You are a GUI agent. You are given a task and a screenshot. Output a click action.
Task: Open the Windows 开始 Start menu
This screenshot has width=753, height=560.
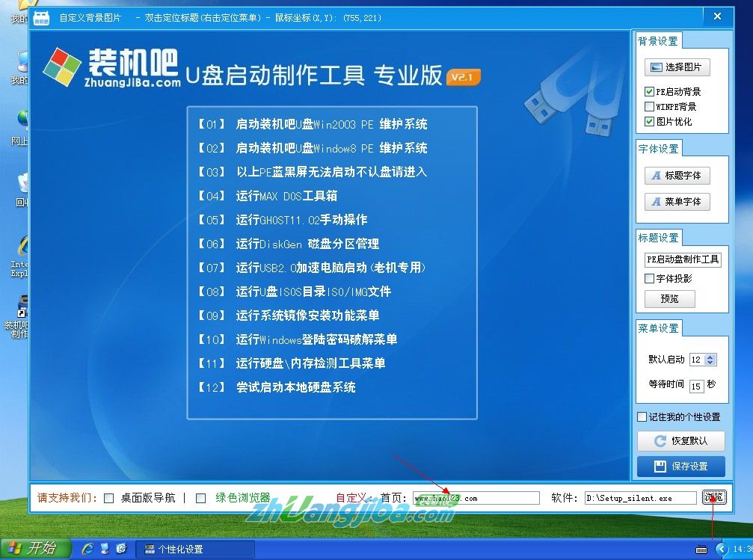point(30,548)
